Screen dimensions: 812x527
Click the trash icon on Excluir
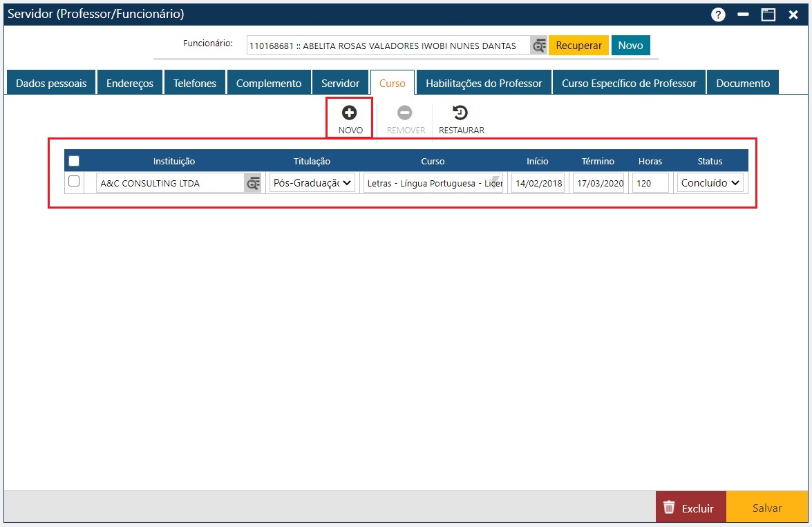669,508
